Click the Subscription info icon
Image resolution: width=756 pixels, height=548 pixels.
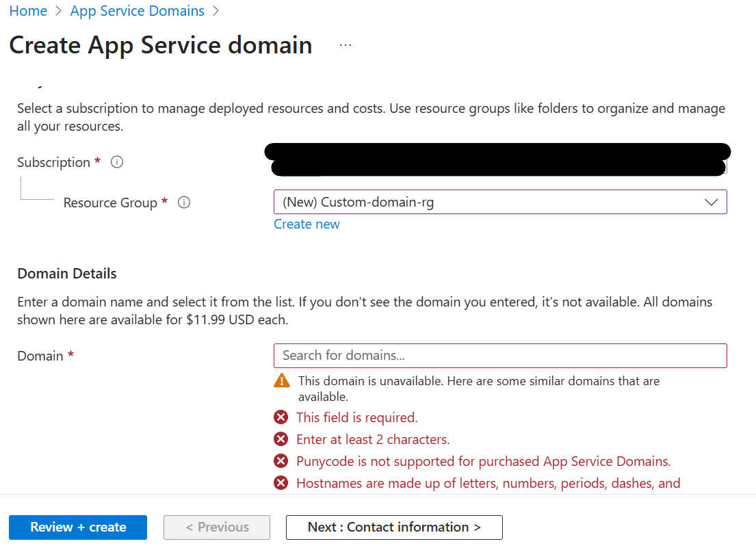point(117,162)
